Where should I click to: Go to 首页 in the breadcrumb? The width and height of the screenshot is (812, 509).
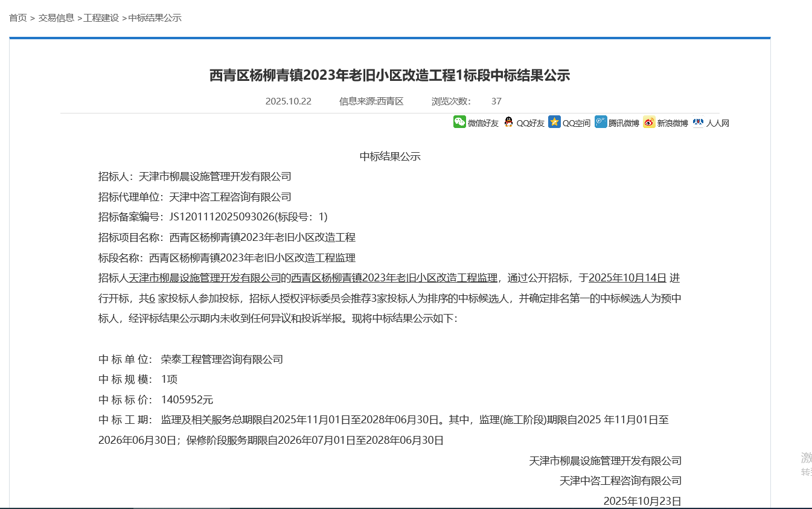pyautogui.click(x=18, y=18)
